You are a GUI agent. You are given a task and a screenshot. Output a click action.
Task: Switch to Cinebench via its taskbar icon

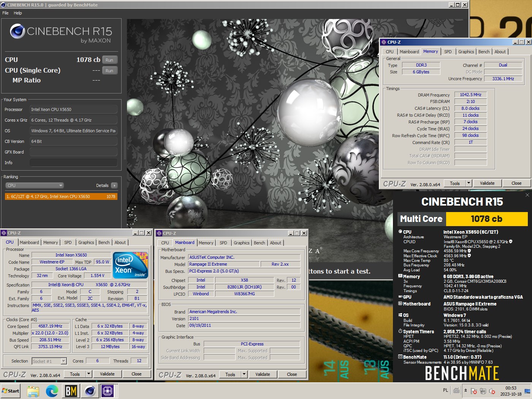[90, 391]
